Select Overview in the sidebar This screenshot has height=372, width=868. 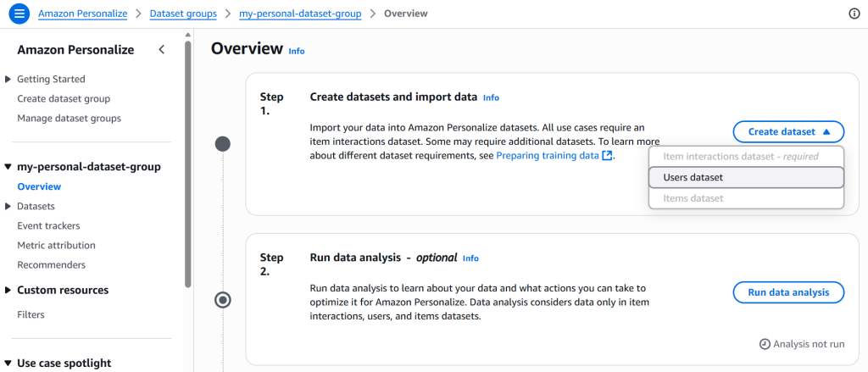click(39, 186)
